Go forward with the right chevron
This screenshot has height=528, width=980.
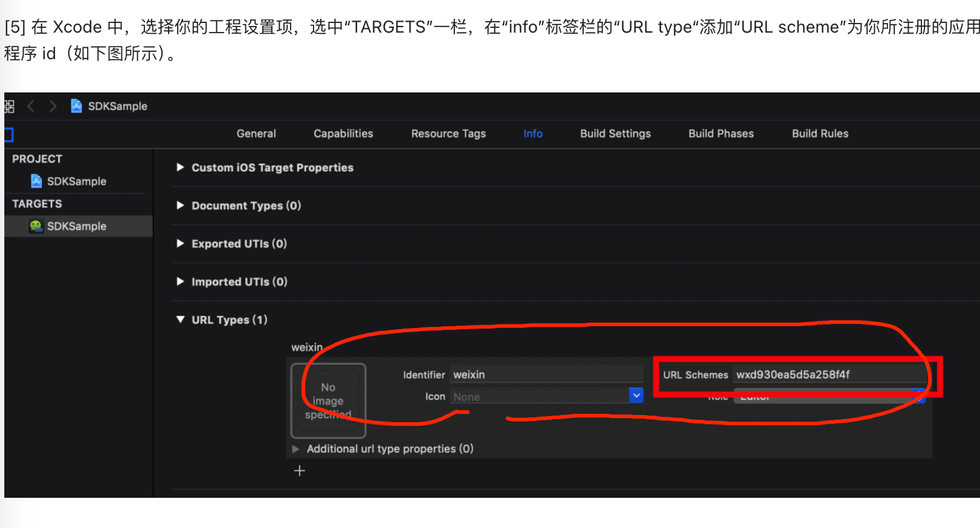(x=53, y=106)
